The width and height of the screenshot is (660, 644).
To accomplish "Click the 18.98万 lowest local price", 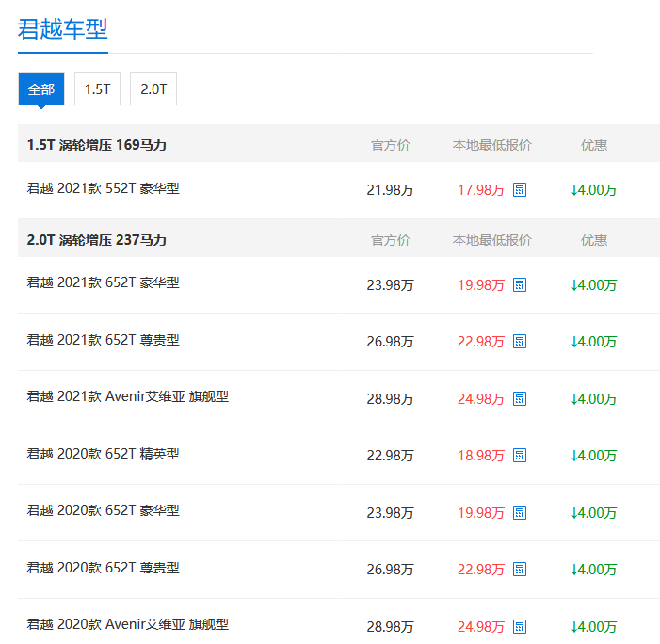I will click(x=481, y=456).
